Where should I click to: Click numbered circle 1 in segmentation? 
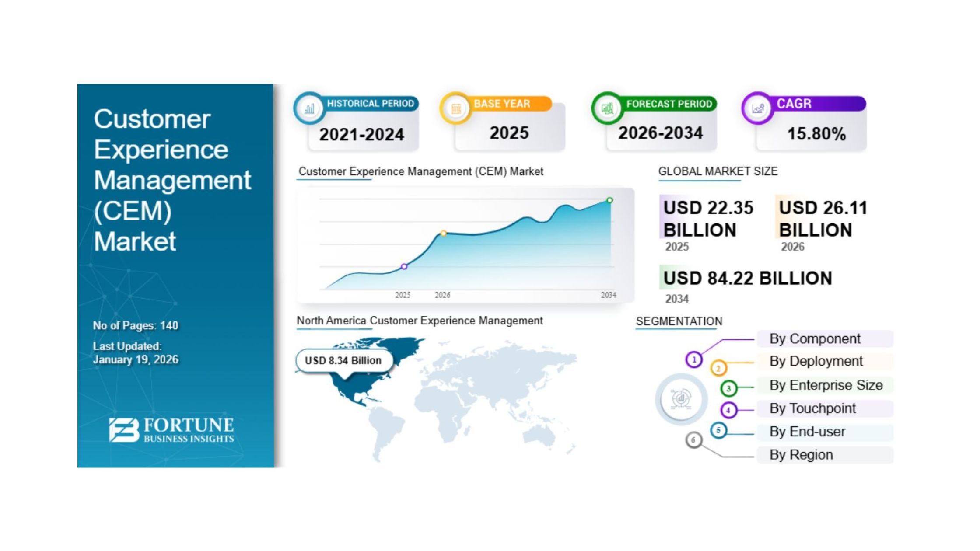pos(693,360)
